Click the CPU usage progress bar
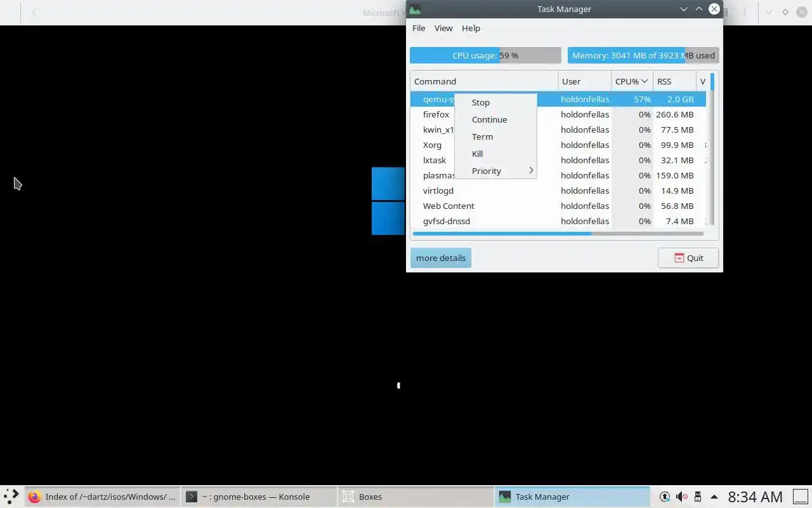812x508 pixels. pyautogui.click(x=485, y=55)
